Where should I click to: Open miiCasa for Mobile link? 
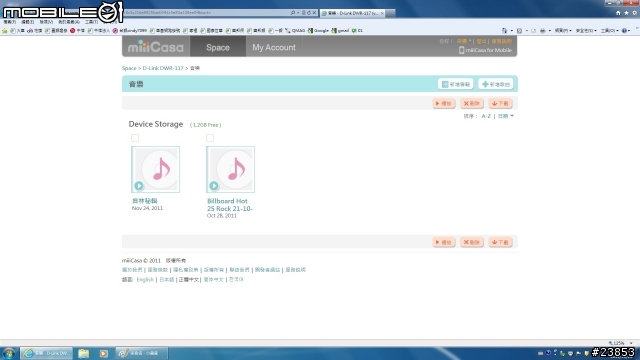tap(485, 50)
